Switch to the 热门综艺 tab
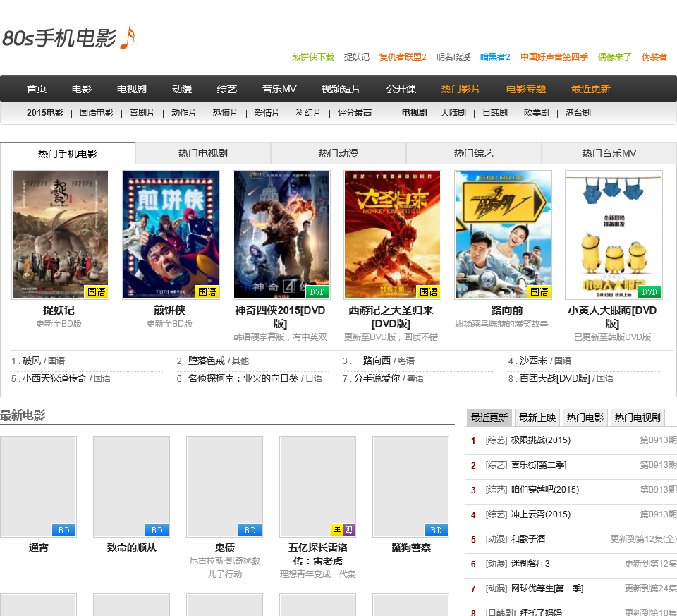 coord(474,153)
